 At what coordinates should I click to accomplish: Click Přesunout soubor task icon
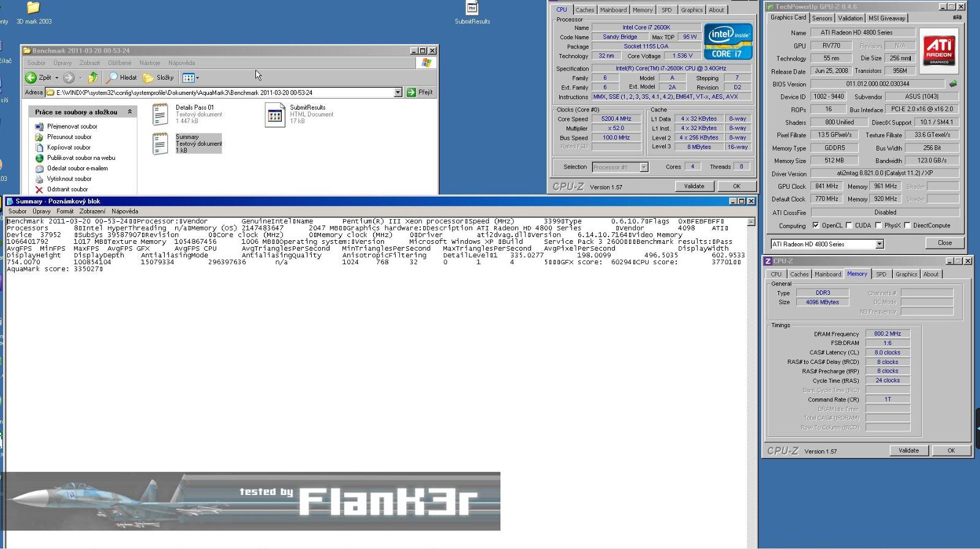39,137
